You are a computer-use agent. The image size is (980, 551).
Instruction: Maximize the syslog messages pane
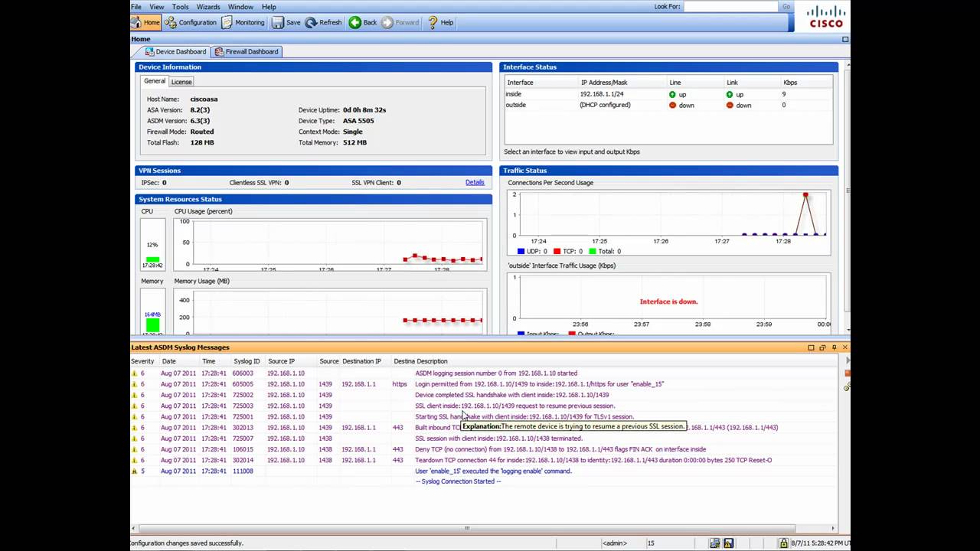[x=811, y=347]
